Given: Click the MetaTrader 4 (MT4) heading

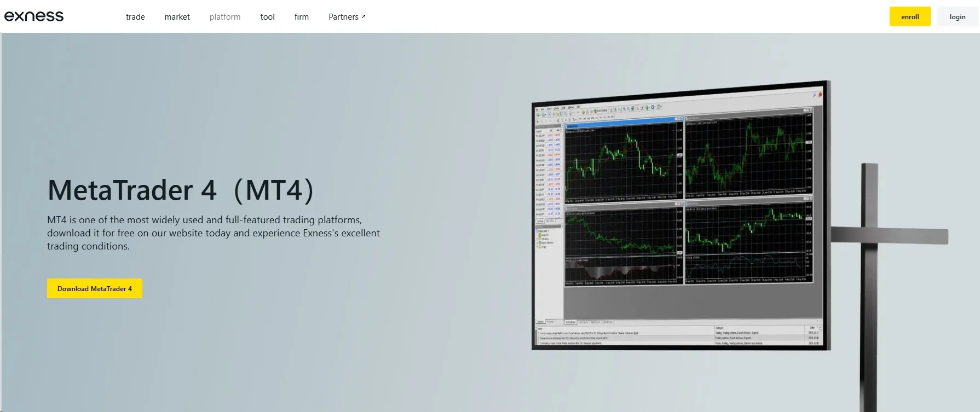Looking at the screenshot, I should (181, 190).
